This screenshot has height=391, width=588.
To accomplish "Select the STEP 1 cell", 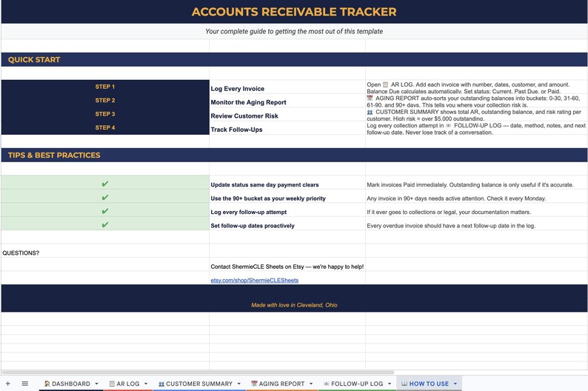I will click(x=105, y=87).
